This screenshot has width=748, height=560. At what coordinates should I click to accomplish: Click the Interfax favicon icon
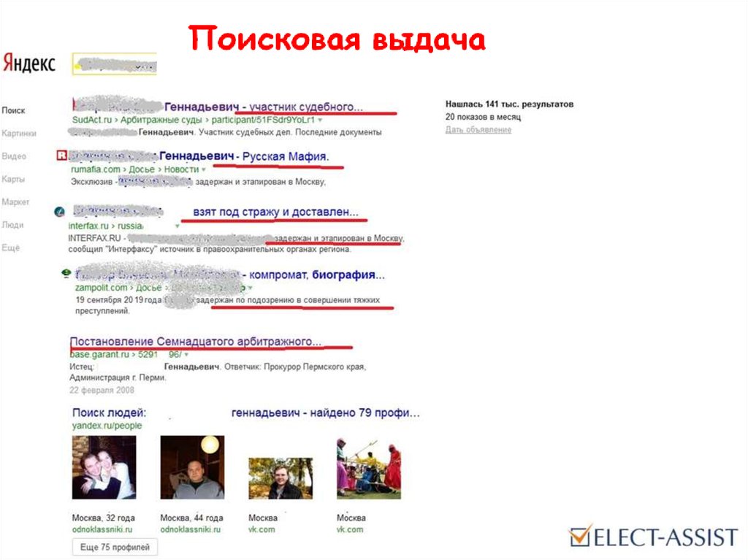[60, 212]
